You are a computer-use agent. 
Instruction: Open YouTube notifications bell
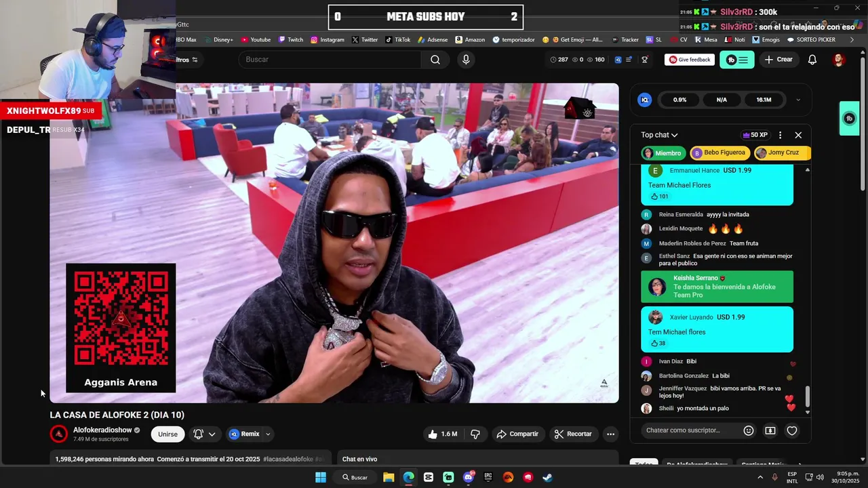tap(812, 60)
